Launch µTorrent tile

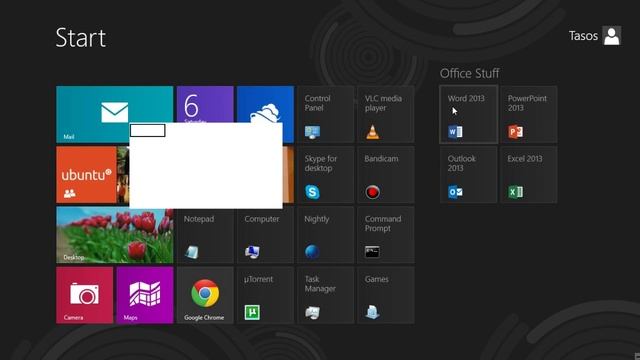[265, 295]
